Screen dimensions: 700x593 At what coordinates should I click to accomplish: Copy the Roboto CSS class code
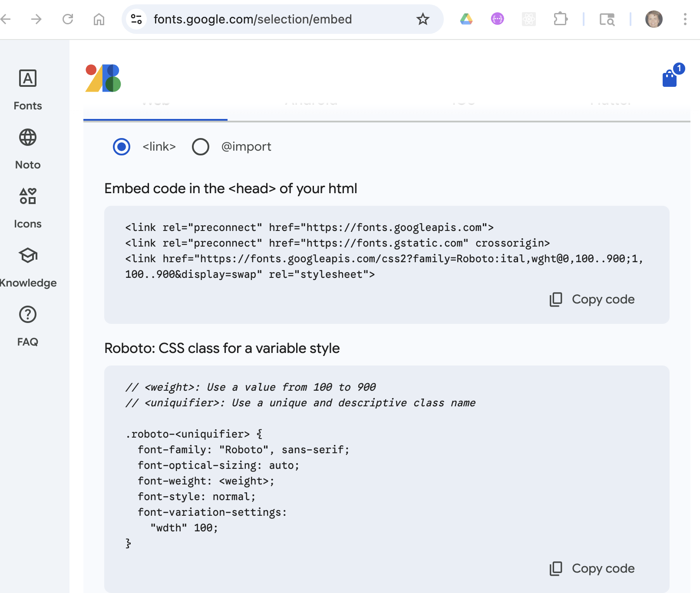592,569
